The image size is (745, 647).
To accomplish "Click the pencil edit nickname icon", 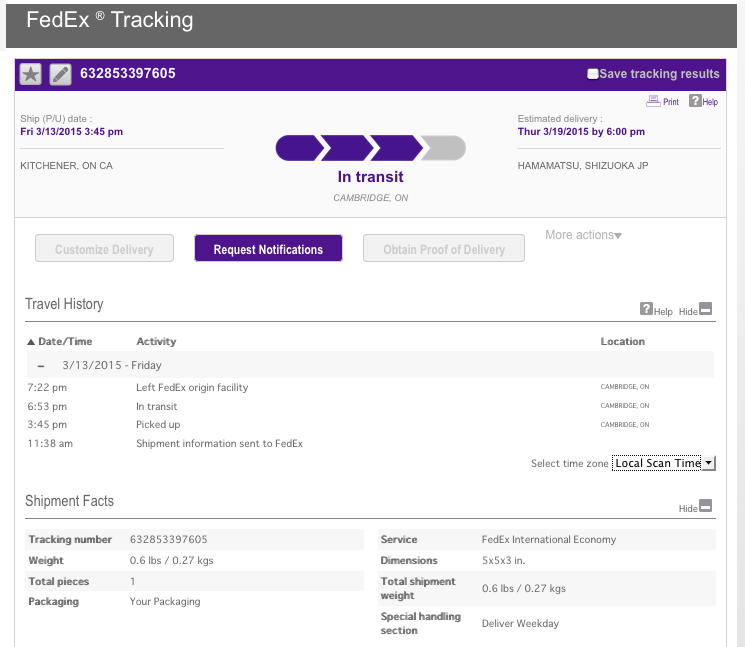I will pyautogui.click(x=61, y=75).
